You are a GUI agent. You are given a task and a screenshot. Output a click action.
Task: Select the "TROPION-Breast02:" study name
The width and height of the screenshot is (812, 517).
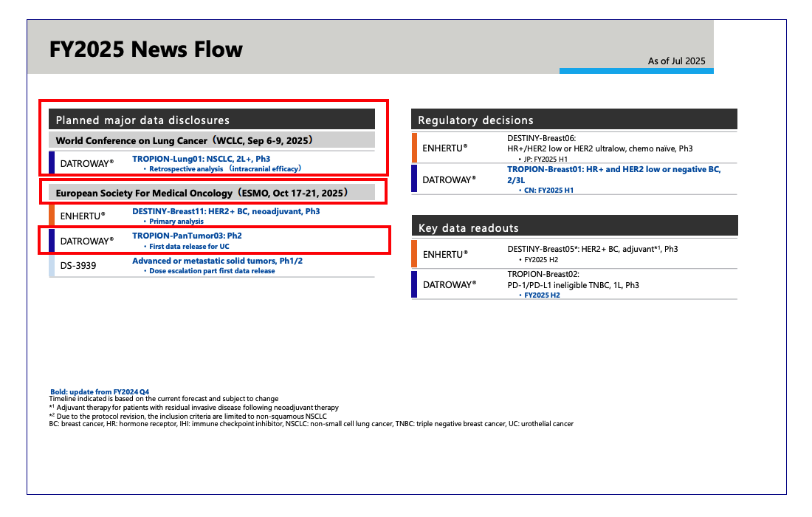tap(543, 274)
